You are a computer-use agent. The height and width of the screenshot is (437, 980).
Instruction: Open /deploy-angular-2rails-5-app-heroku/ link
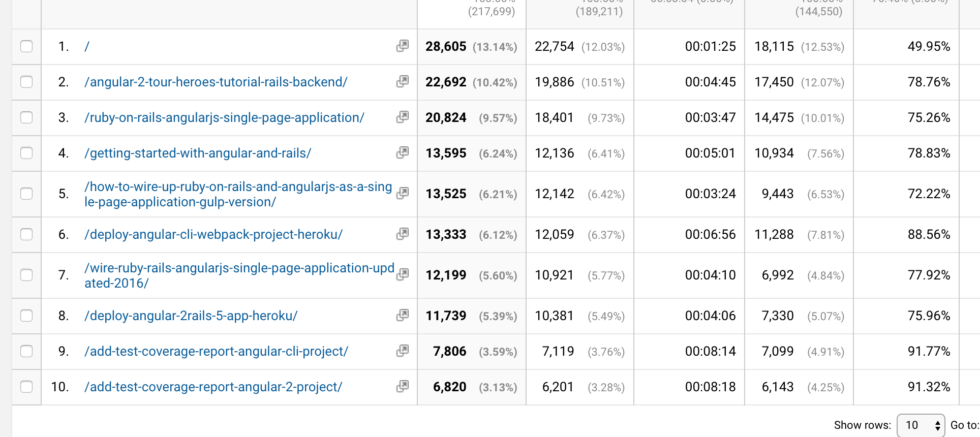(191, 316)
